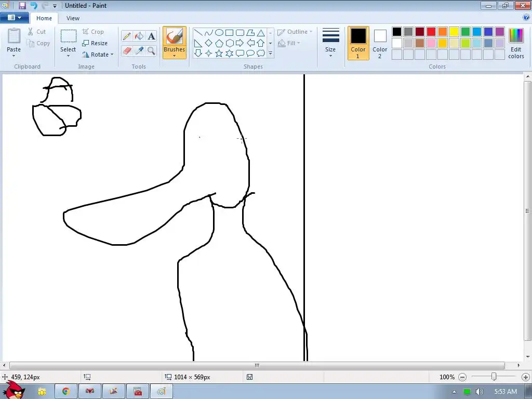The width and height of the screenshot is (532, 399).
Task: Select the Cloud callout shape
Action: tap(261, 54)
